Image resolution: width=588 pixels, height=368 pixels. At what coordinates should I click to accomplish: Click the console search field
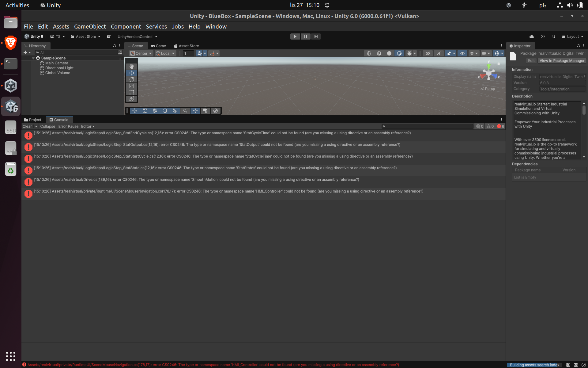tap(428, 126)
